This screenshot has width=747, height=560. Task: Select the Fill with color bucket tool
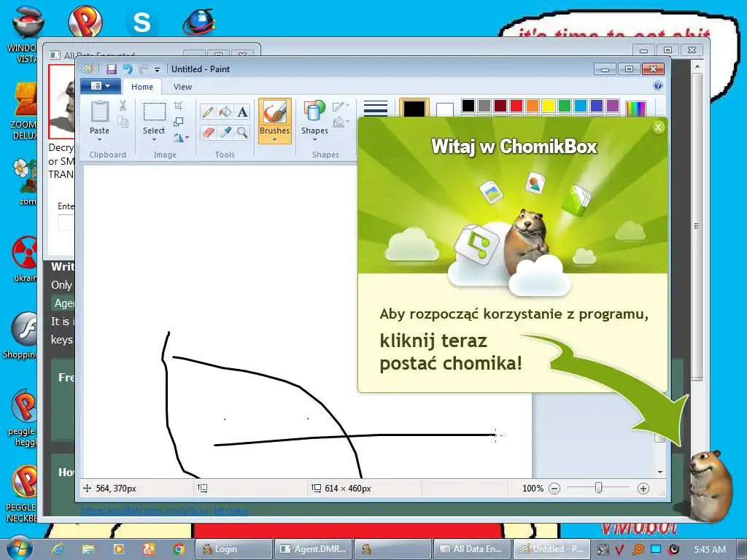(225, 112)
